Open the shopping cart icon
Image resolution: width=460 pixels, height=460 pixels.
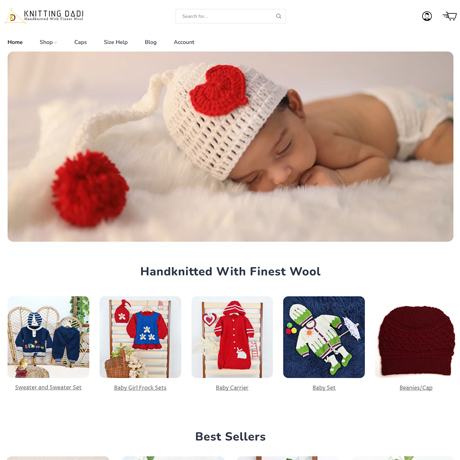pyautogui.click(x=450, y=16)
